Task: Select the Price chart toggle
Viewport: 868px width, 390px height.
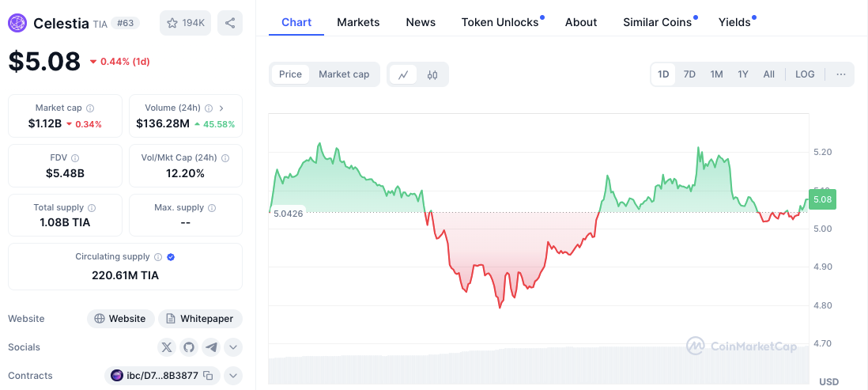Action: tap(290, 74)
